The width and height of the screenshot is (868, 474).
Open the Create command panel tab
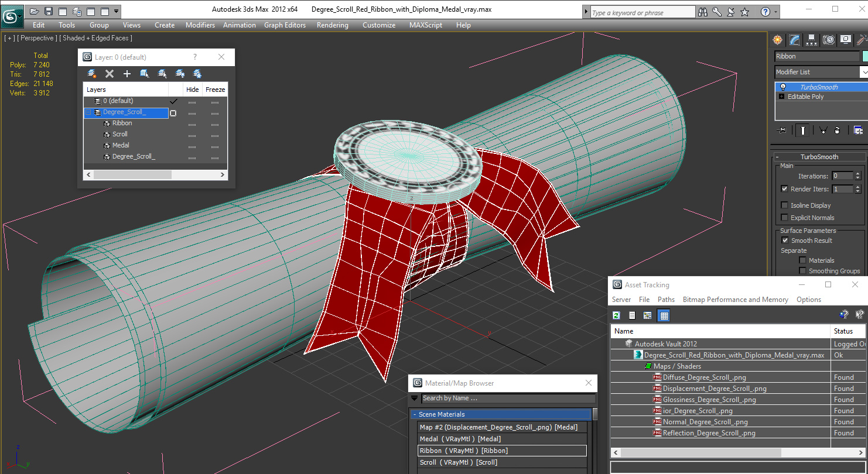[x=777, y=40]
